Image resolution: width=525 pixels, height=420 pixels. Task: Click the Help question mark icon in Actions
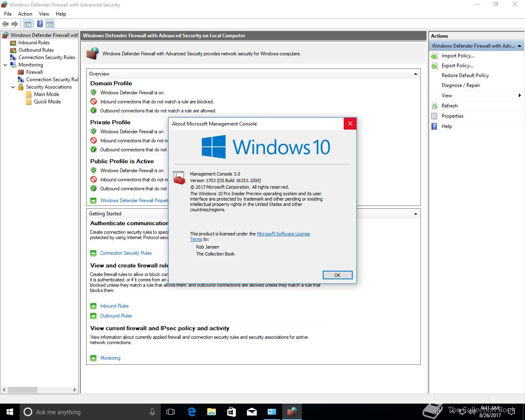pyautogui.click(x=434, y=126)
